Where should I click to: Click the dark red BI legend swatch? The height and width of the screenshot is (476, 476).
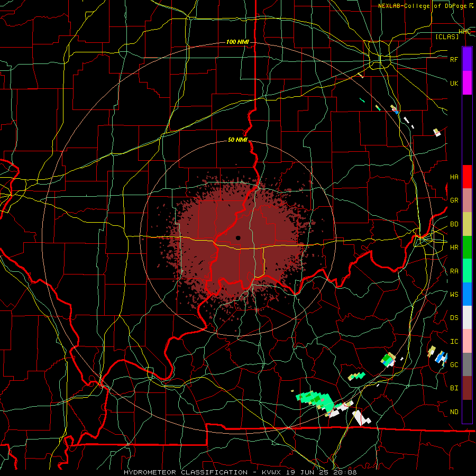[467, 388]
